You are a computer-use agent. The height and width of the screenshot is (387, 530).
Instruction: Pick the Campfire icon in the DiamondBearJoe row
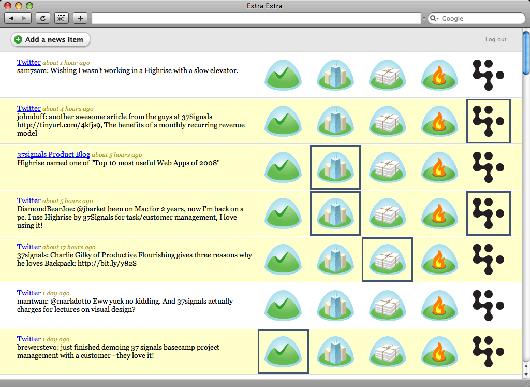439,213
